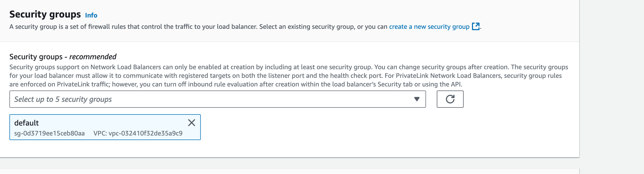Open the Info link beside Security groups
The height and width of the screenshot is (174, 644).
click(x=91, y=15)
